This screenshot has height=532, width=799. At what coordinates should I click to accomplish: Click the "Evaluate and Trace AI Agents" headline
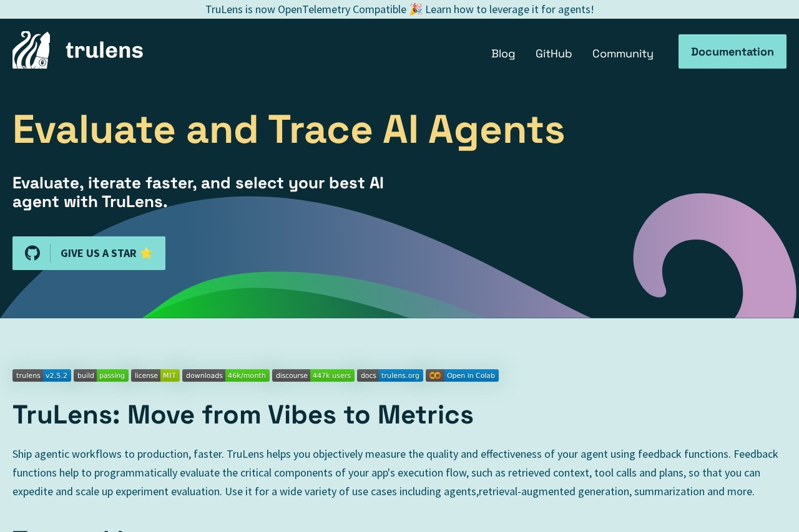(x=288, y=129)
